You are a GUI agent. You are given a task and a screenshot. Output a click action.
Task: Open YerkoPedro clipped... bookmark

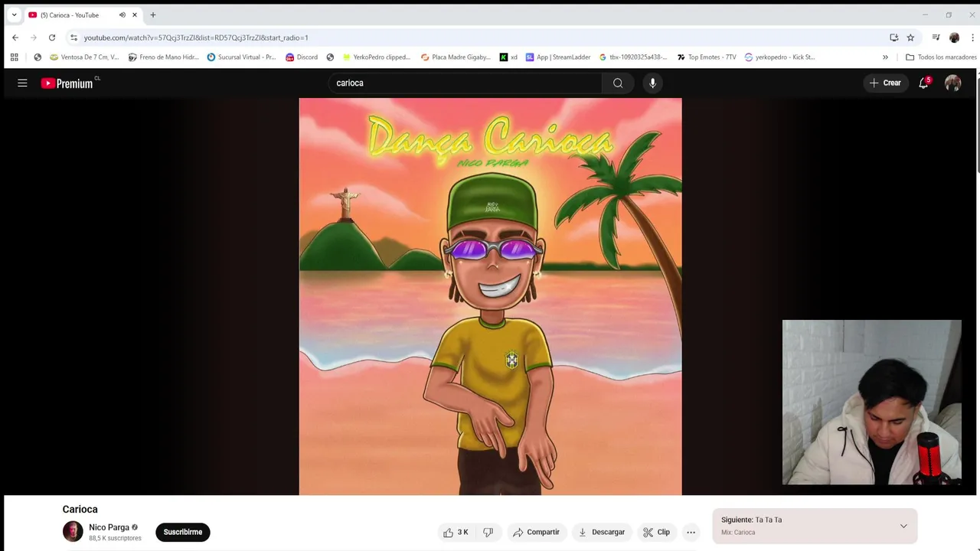coord(377,57)
